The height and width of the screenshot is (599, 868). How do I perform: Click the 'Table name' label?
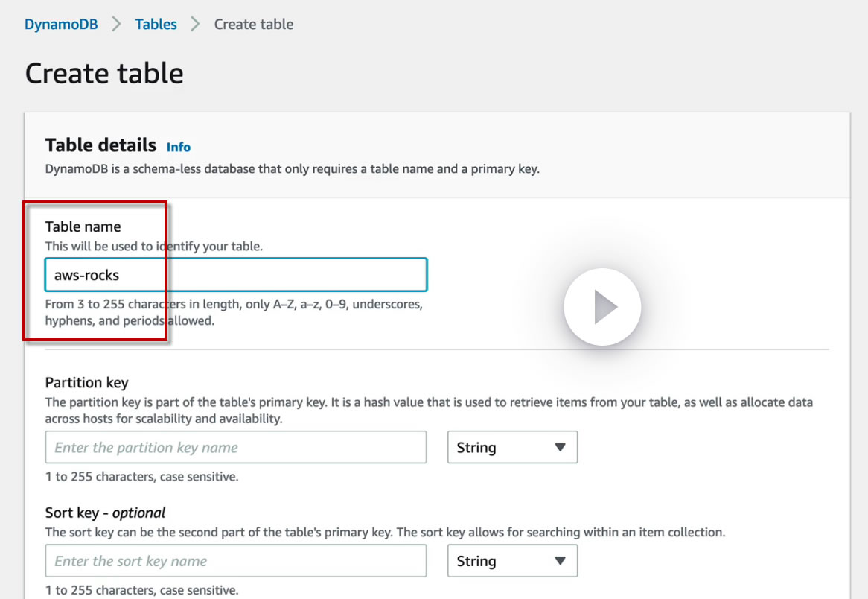pos(83,226)
